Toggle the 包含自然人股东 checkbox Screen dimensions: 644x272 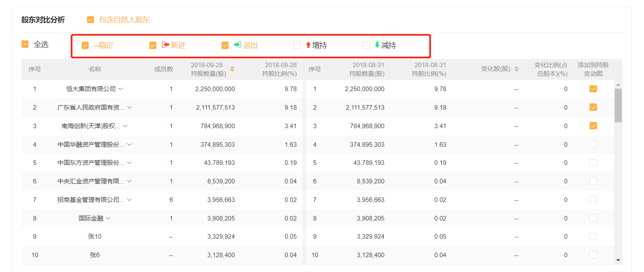tap(90, 19)
